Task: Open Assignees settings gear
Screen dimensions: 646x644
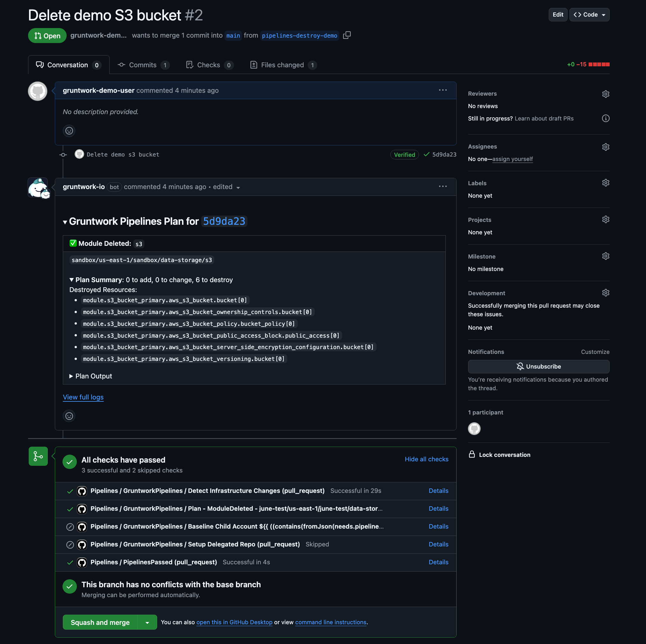Action: point(606,147)
